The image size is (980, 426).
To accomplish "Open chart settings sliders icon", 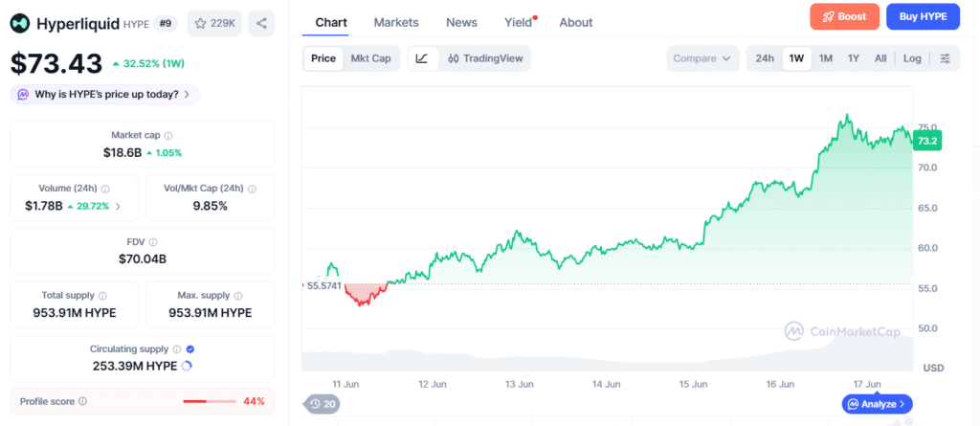I will [x=946, y=58].
